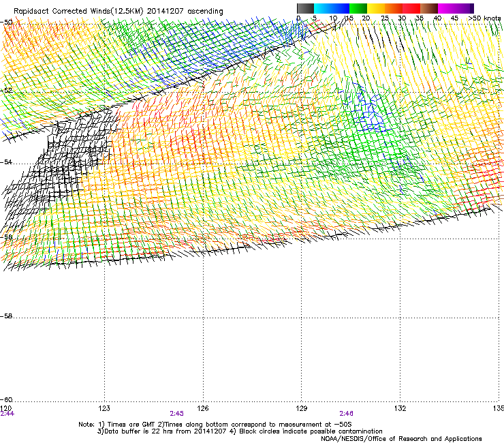
Task: Click the 120 longitude axis label
Action: [x=6, y=408]
